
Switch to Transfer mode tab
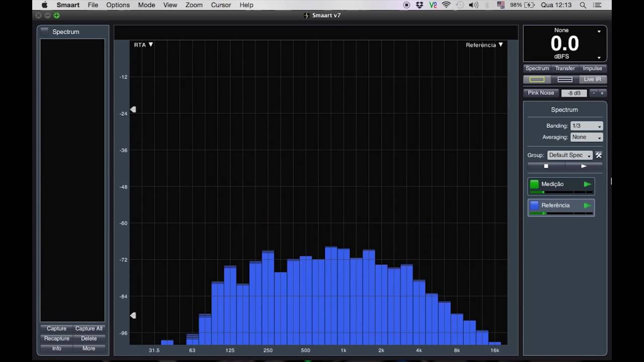point(565,68)
